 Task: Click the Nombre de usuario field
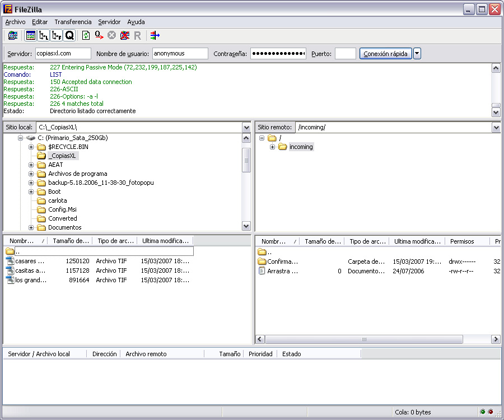pos(180,54)
